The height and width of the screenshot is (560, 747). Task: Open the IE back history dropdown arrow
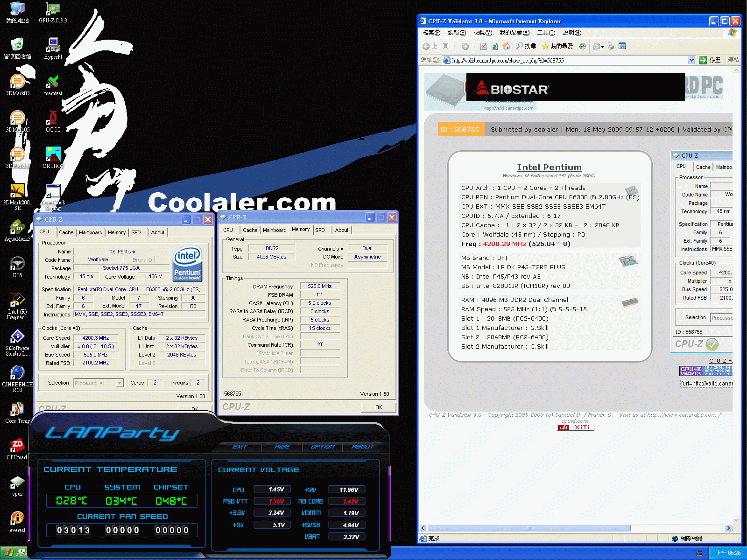click(454, 46)
